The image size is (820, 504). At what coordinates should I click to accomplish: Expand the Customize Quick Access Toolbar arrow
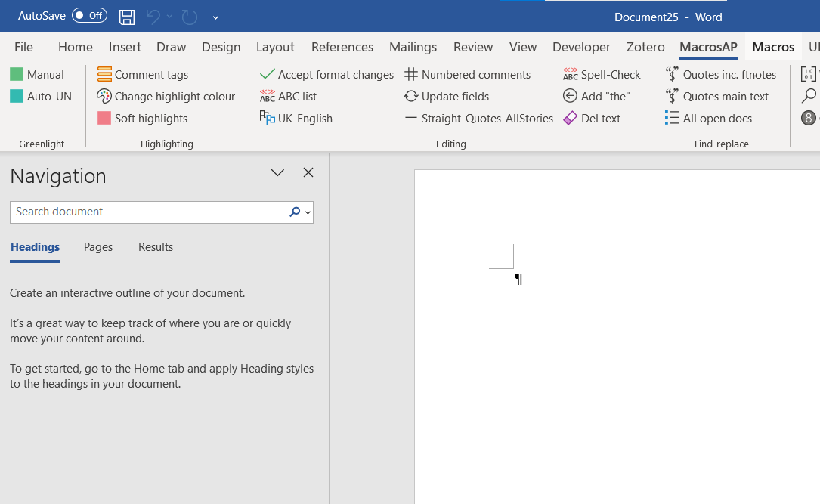[x=216, y=16]
